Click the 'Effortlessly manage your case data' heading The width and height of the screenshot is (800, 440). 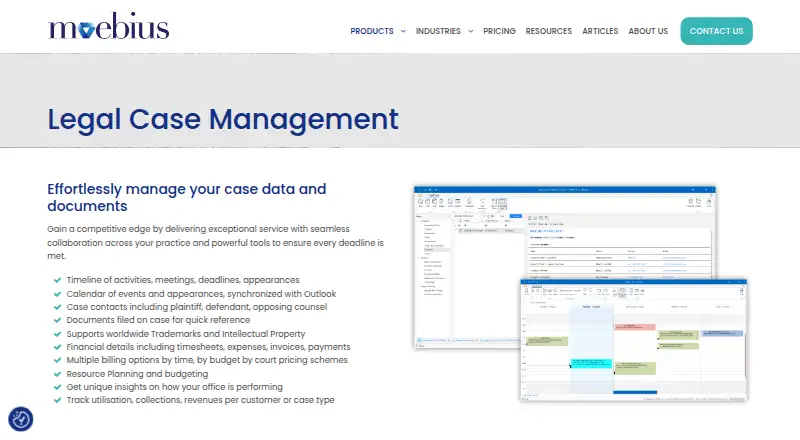point(187,198)
